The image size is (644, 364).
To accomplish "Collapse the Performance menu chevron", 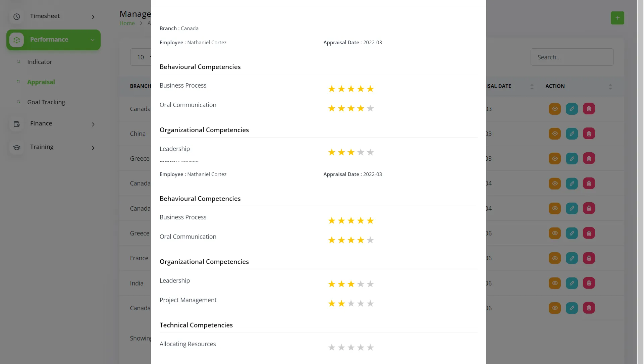I will click(x=93, y=40).
